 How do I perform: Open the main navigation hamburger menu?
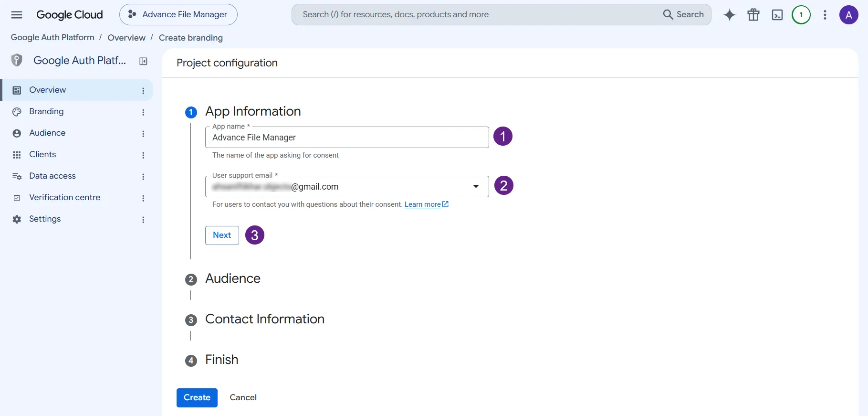[17, 15]
